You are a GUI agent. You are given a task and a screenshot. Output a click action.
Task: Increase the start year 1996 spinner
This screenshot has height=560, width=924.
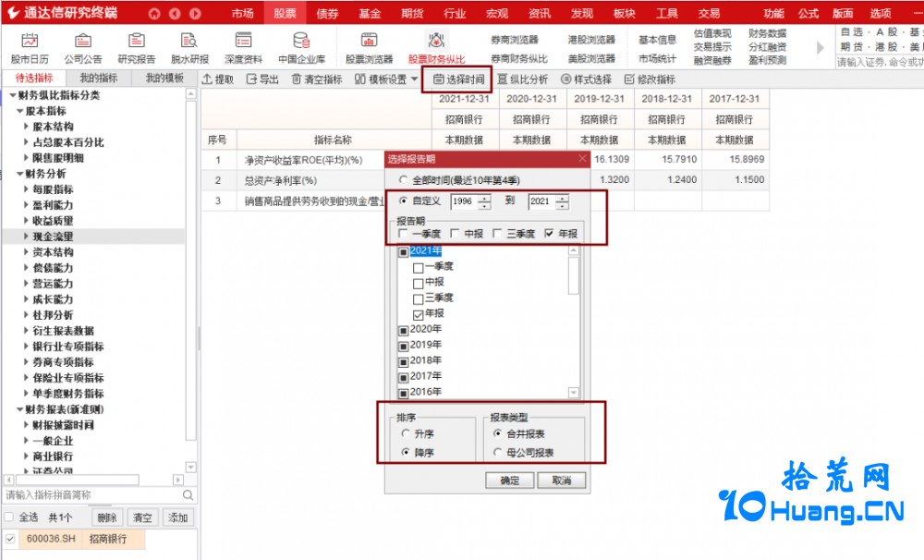[484, 198]
